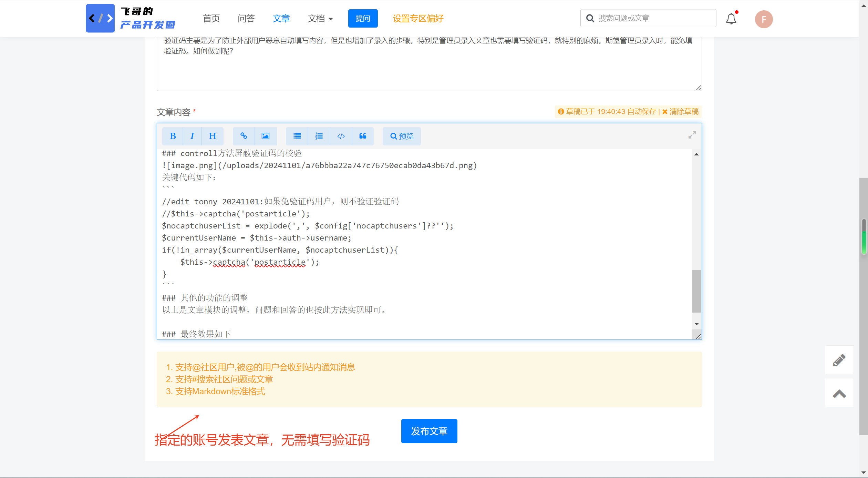Screen dimensions: 868x478
Task: Click the content editor resize handle
Action: click(x=698, y=337)
